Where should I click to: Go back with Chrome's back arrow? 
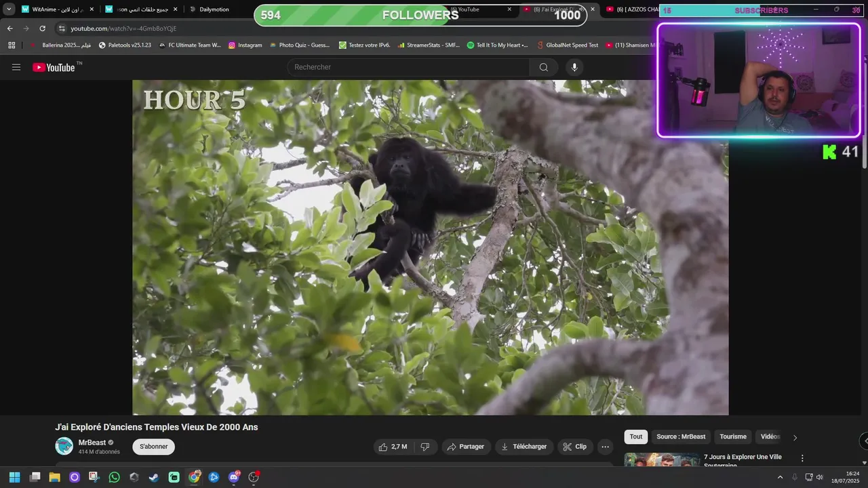click(x=9, y=28)
